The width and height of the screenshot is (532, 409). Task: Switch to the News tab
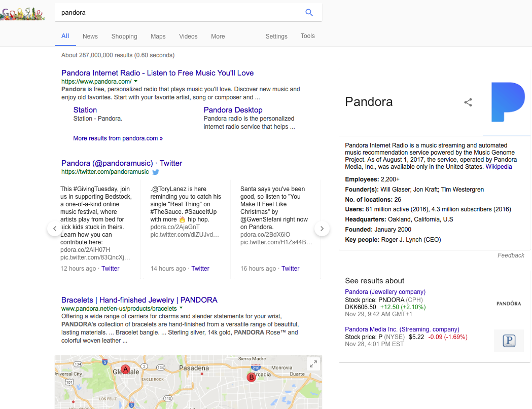click(90, 36)
